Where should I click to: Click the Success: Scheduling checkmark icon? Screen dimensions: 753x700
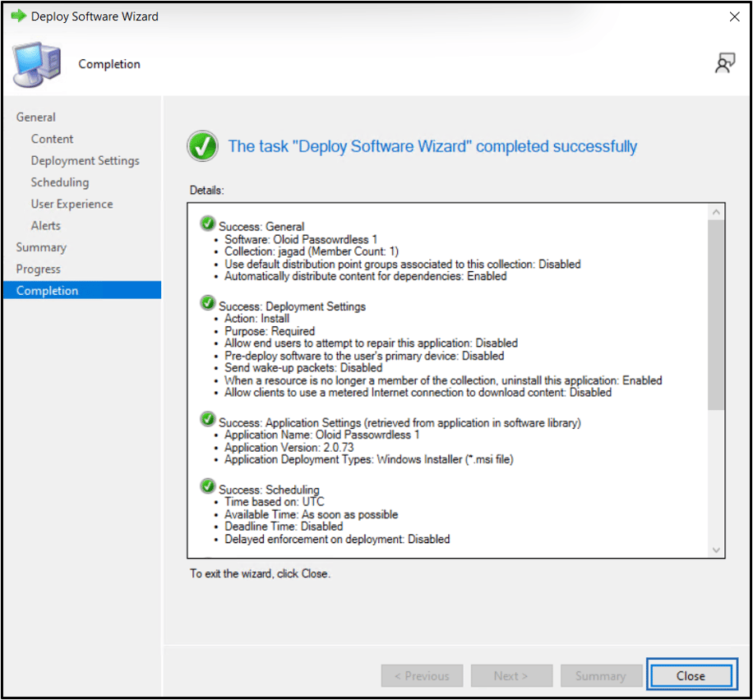point(207,486)
